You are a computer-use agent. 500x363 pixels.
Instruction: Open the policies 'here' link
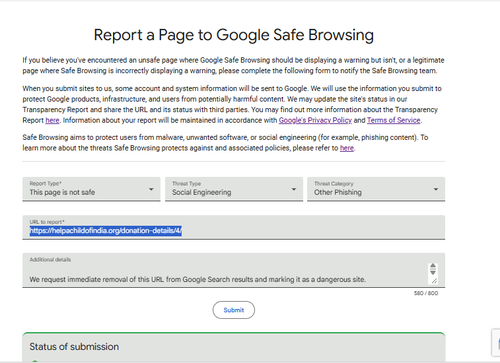[347, 148]
